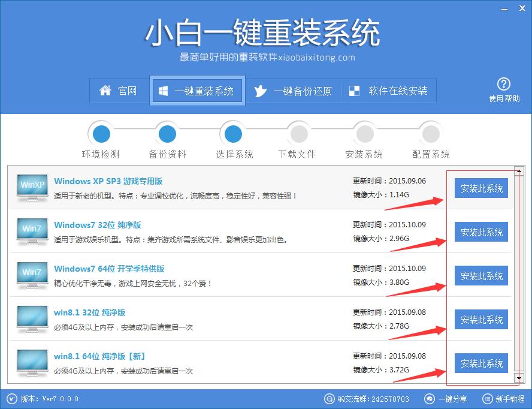Install Windows XP SP3 游戏专用版 system
This screenshot has width=532, height=409.
pyautogui.click(x=481, y=188)
